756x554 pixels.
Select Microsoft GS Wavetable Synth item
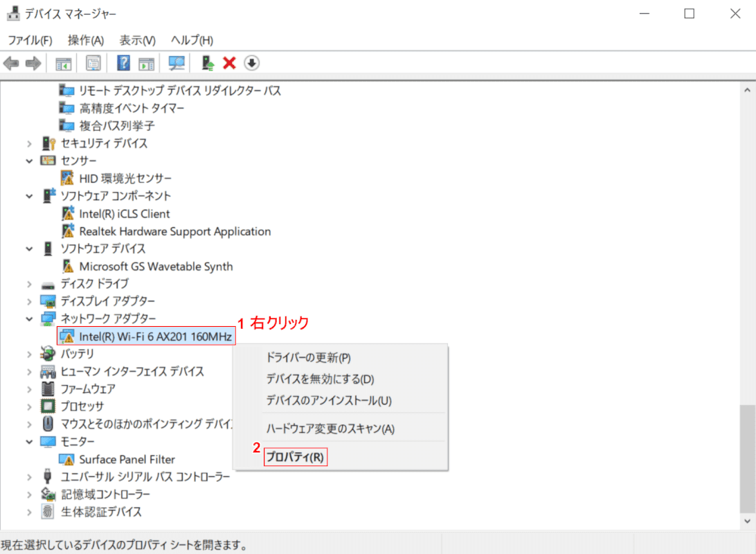[x=156, y=267]
